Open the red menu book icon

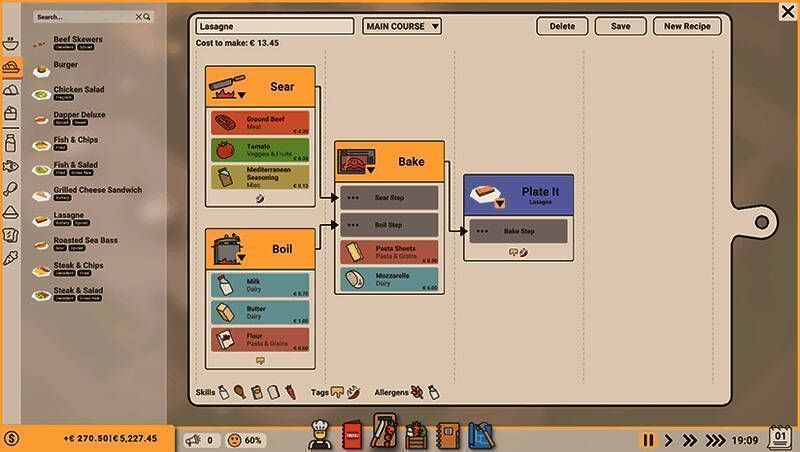point(351,434)
